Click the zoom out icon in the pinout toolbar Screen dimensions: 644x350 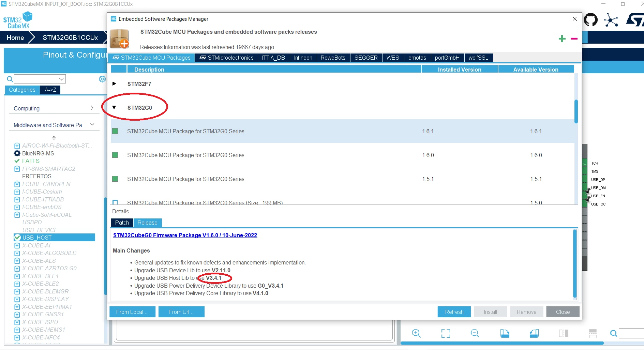(475, 333)
